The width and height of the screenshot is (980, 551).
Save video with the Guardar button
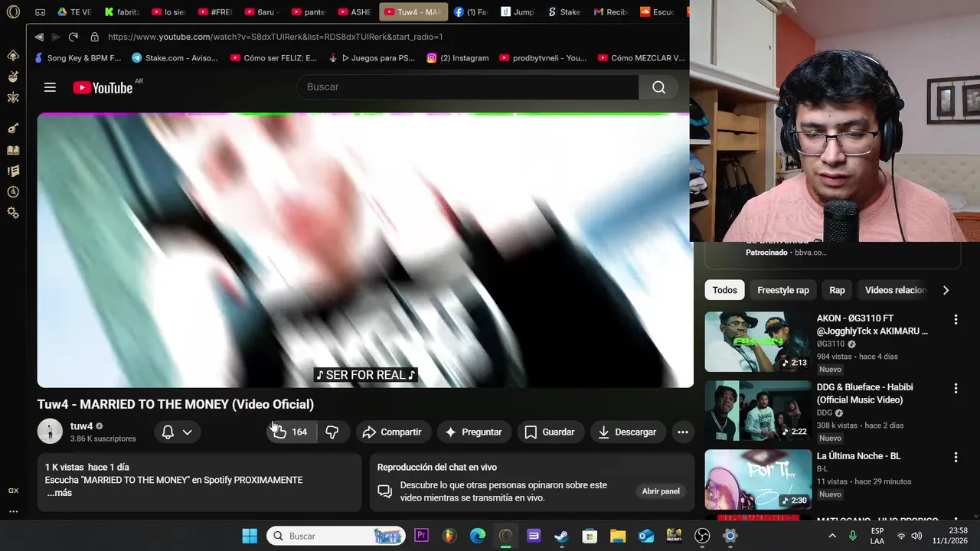[x=550, y=432]
